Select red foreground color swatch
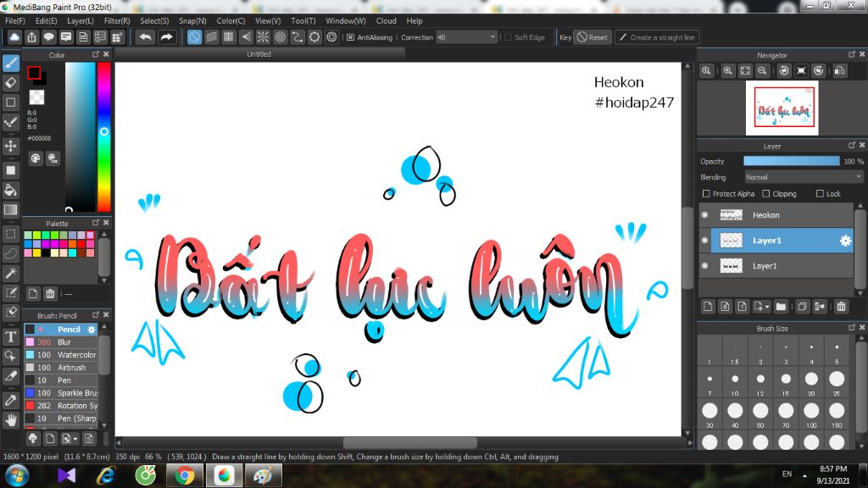The width and height of the screenshot is (868, 488). (x=34, y=73)
